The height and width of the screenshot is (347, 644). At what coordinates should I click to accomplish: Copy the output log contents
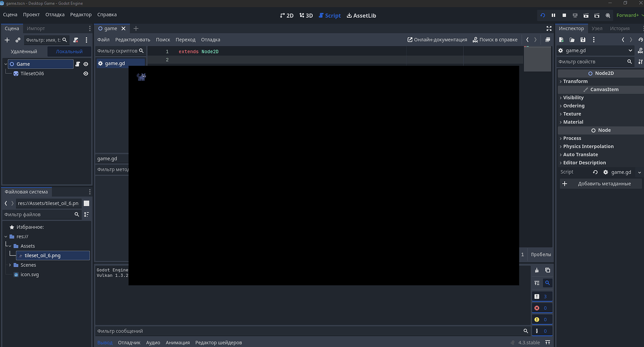547,270
